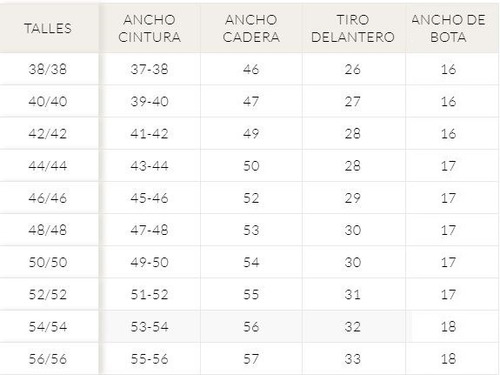Viewport: 500px width, 375px height.
Task: Click the ANCHO CADERA header cell
Action: point(251,28)
